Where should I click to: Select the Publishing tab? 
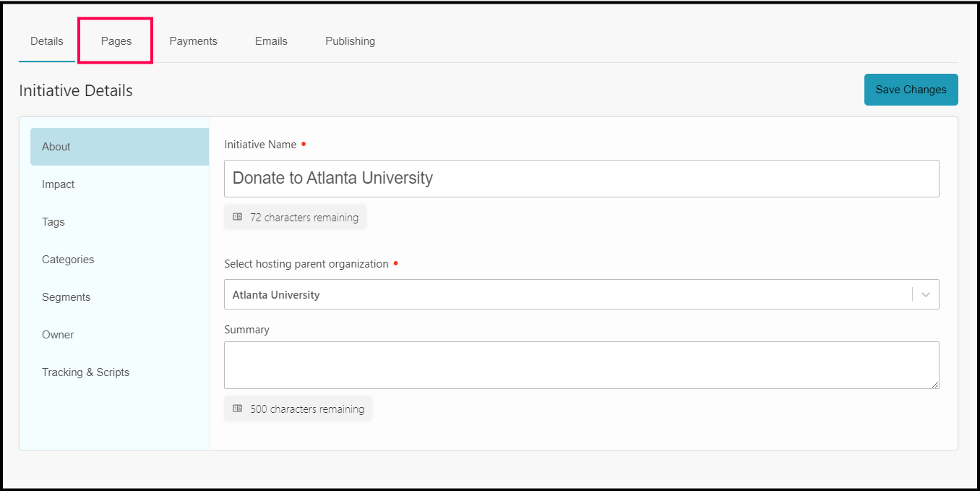[350, 41]
